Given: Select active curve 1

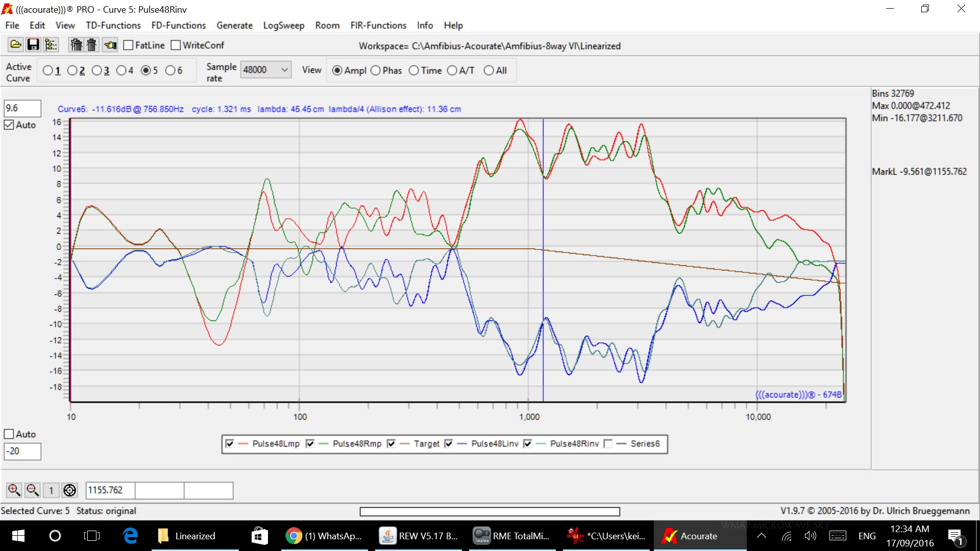Looking at the screenshot, I should coord(47,70).
